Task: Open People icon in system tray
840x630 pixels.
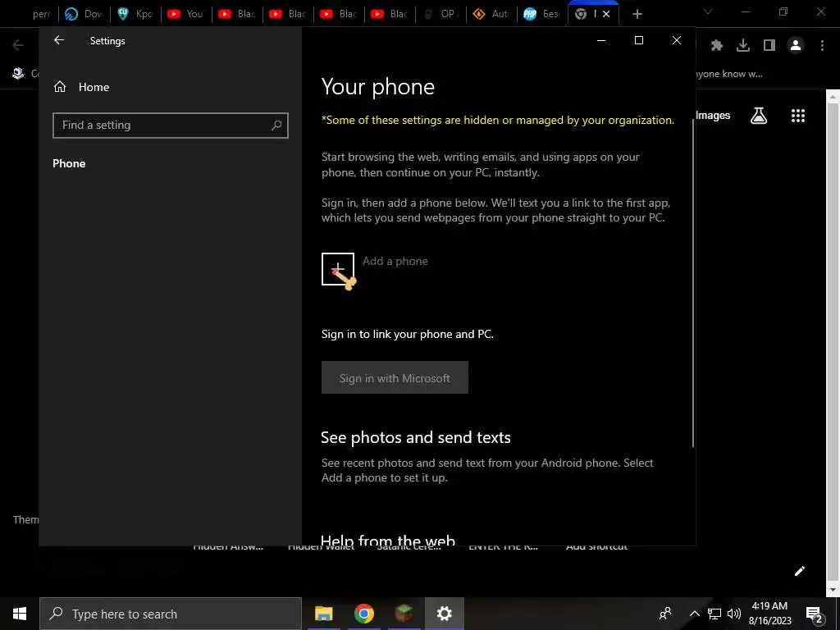Action: [665, 614]
